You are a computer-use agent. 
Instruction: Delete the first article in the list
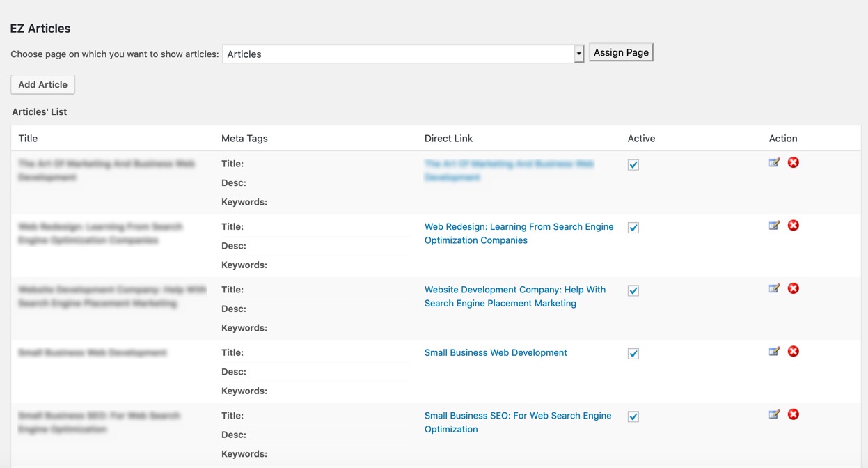pos(793,163)
